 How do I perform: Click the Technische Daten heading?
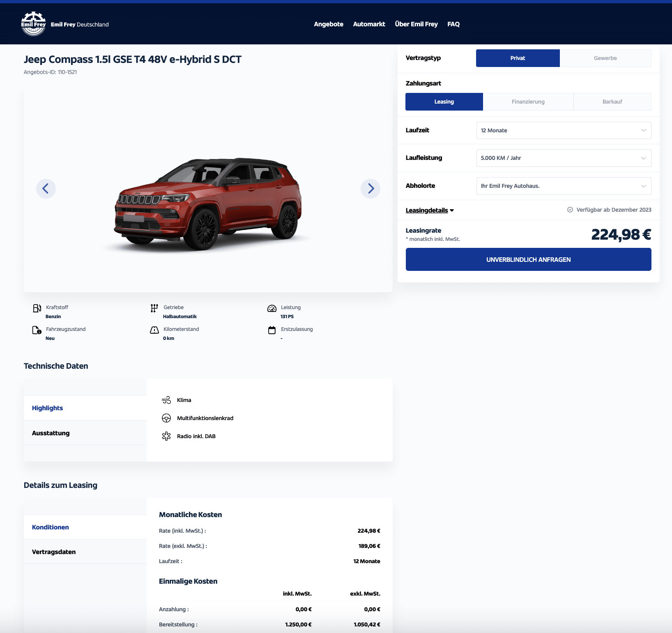point(56,366)
